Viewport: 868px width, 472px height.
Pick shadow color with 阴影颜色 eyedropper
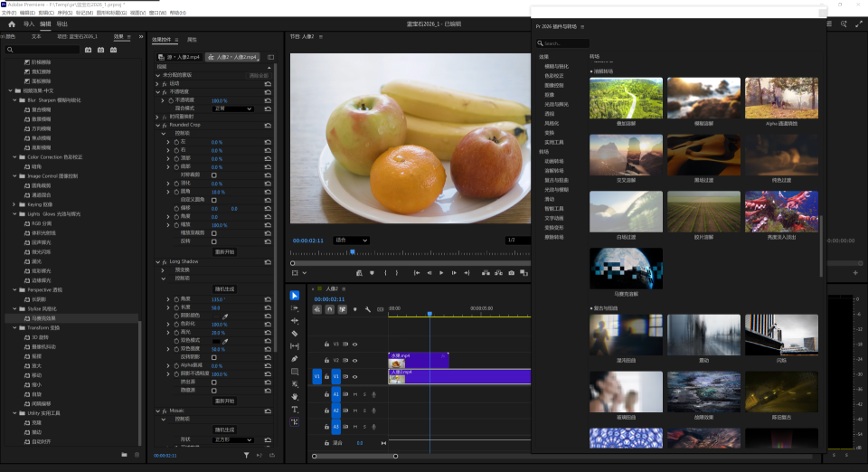point(226,316)
